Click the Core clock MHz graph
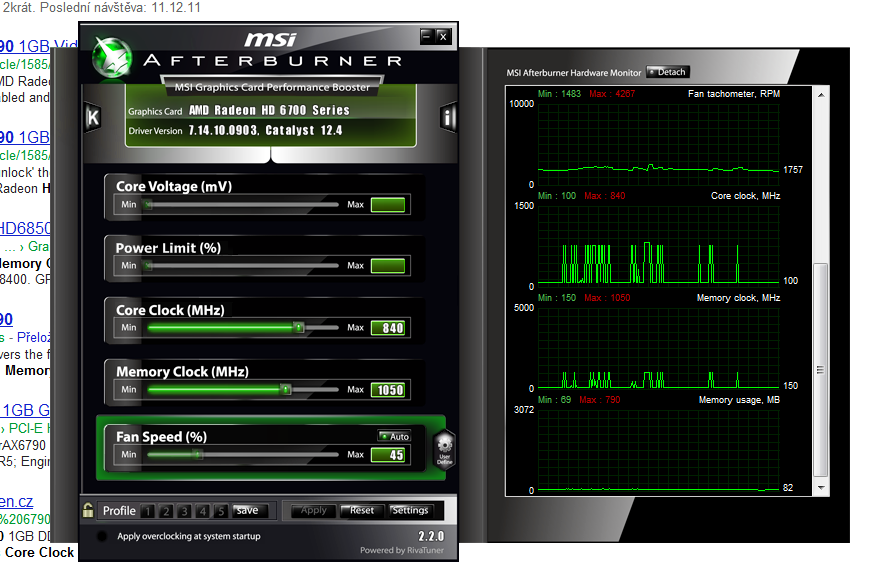The height and width of the screenshot is (572, 888). click(x=659, y=246)
